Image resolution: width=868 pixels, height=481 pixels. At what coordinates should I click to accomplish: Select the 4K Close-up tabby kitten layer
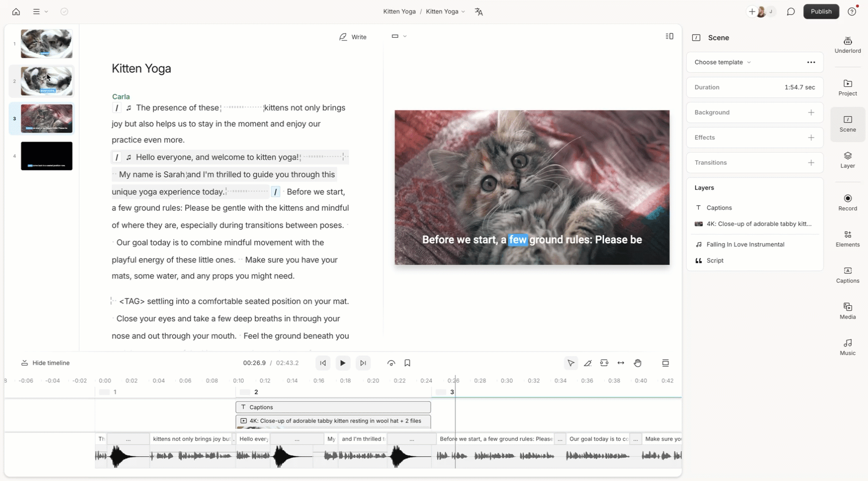754,224
